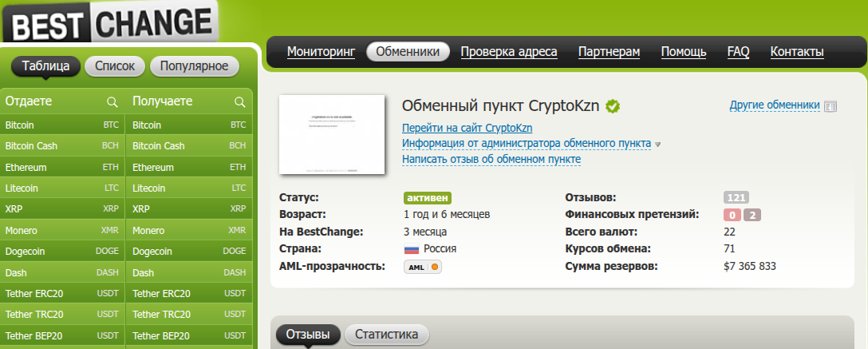Click the search icon in Получаете column
The image size is (868, 349).
[239, 102]
